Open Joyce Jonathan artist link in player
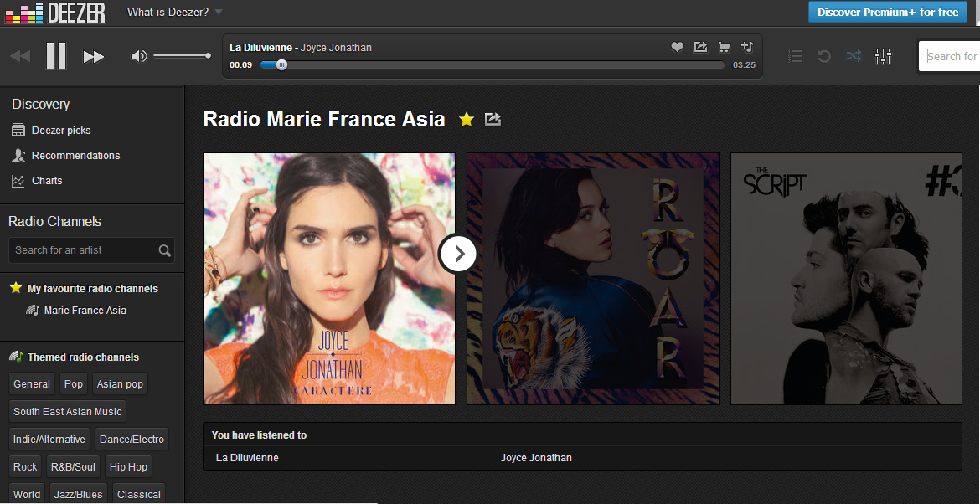980x504 pixels. click(x=336, y=48)
